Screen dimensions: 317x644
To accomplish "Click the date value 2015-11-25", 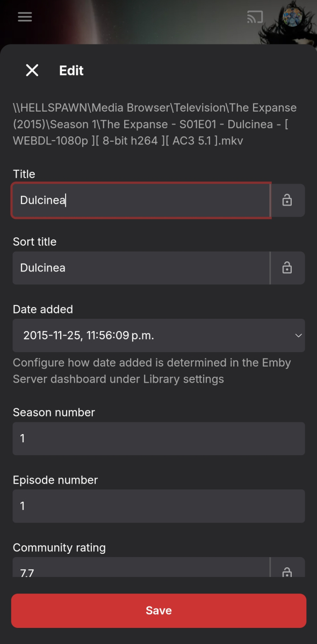I will (54, 335).
